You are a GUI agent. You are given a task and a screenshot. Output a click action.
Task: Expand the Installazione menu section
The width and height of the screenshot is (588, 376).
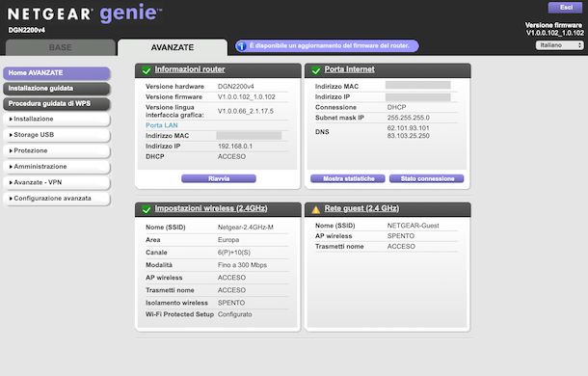pyautogui.click(x=57, y=119)
